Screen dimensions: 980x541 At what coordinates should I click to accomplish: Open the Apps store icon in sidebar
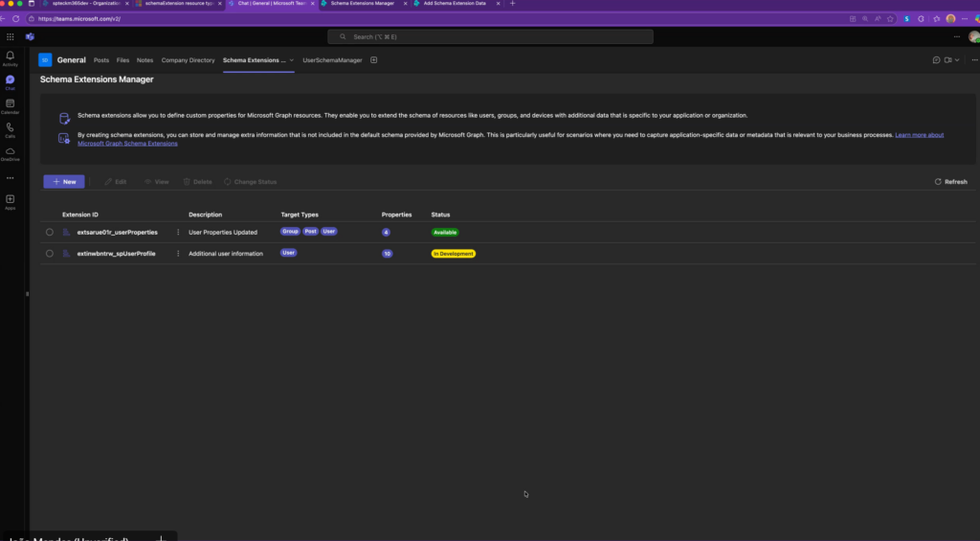pyautogui.click(x=10, y=202)
